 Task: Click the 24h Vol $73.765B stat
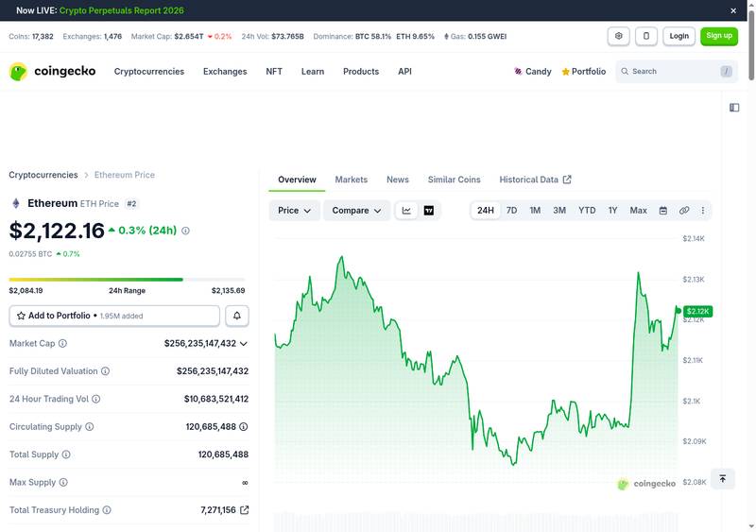point(272,36)
